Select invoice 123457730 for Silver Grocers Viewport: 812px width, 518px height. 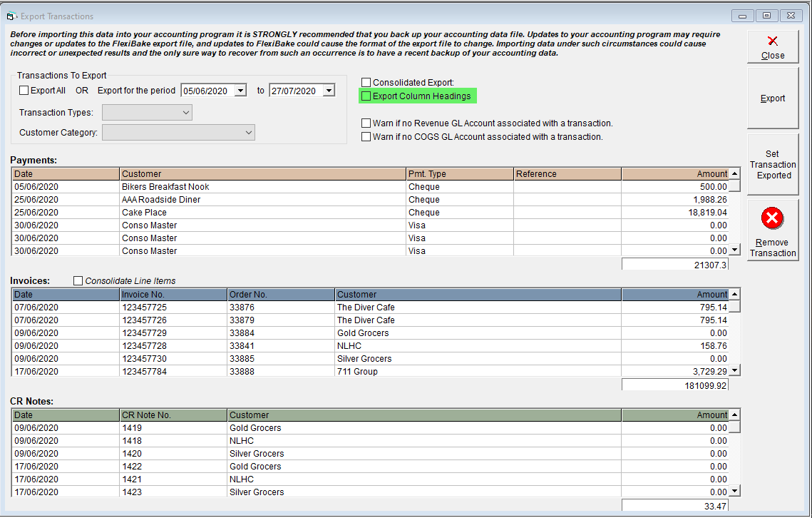click(370, 359)
